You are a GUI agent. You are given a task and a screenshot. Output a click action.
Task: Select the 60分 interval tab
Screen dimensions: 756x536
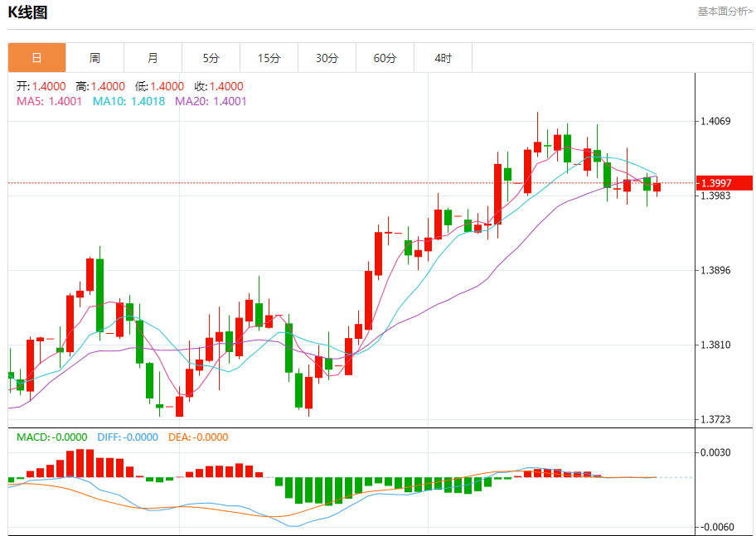[x=385, y=58]
